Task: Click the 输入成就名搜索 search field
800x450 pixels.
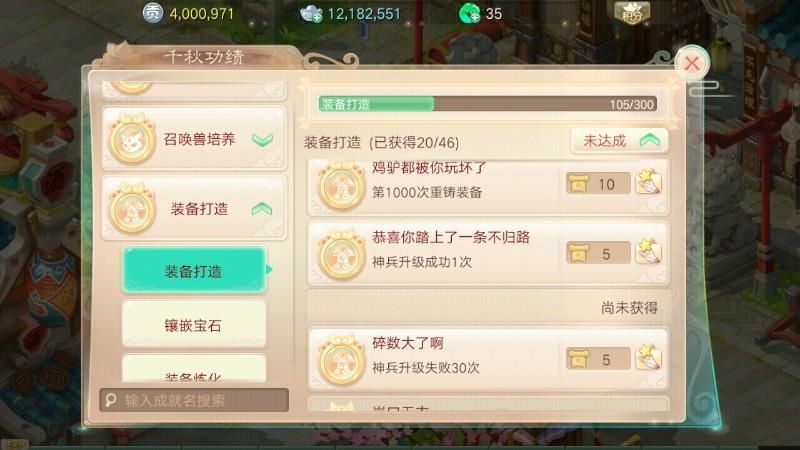Action: (194, 400)
